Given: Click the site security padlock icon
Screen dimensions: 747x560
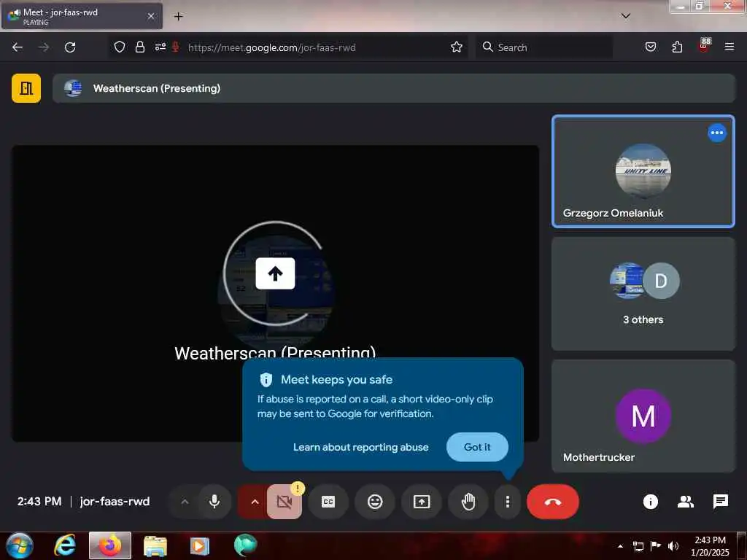Looking at the screenshot, I should coord(139,47).
